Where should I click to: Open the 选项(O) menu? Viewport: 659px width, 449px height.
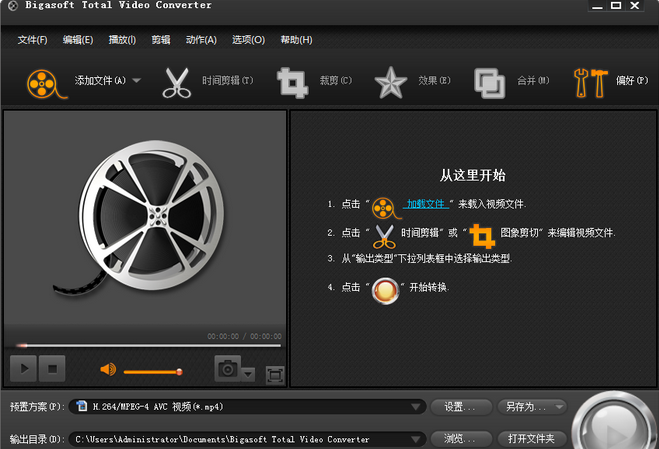(x=248, y=40)
